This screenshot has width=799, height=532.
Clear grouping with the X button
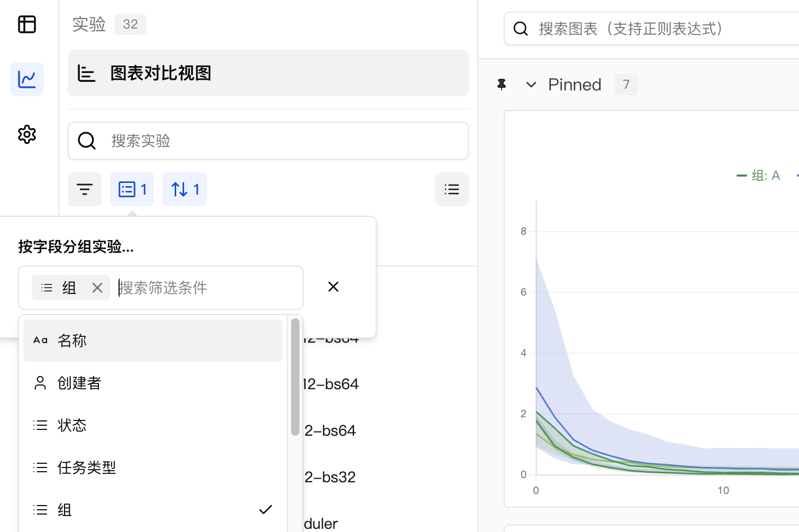[x=333, y=287]
